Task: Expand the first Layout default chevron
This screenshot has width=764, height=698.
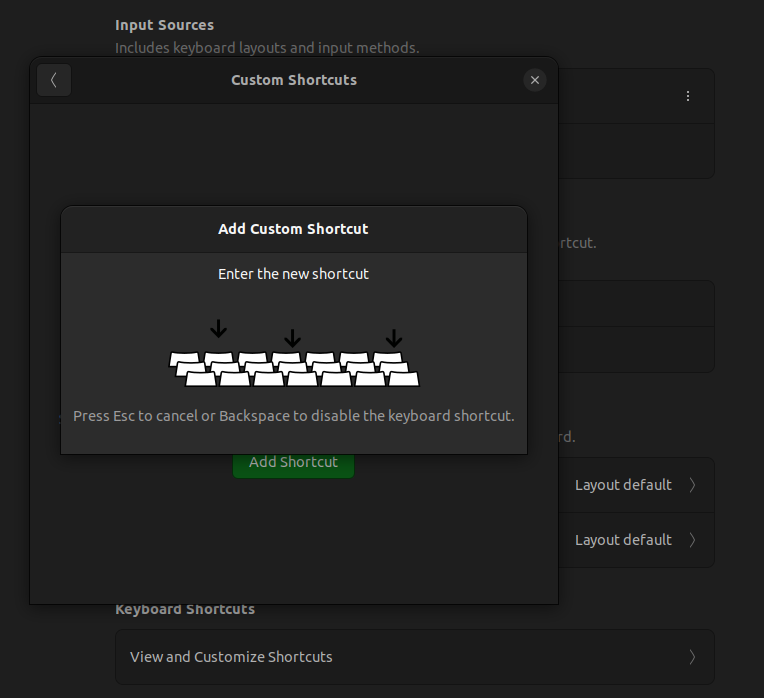Action: click(692, 485)
